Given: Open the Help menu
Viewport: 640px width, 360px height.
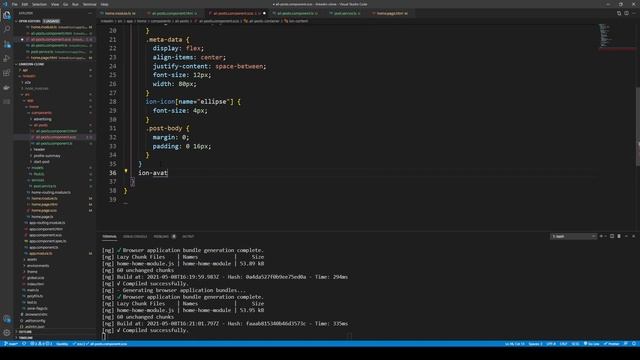Looking at the screenshot, I should click(104, 4).
